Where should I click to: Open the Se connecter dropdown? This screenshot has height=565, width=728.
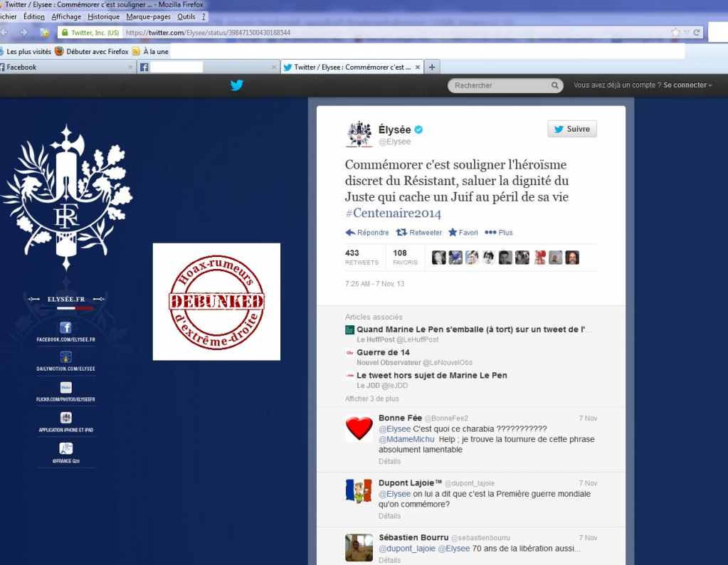click(687, 85)
